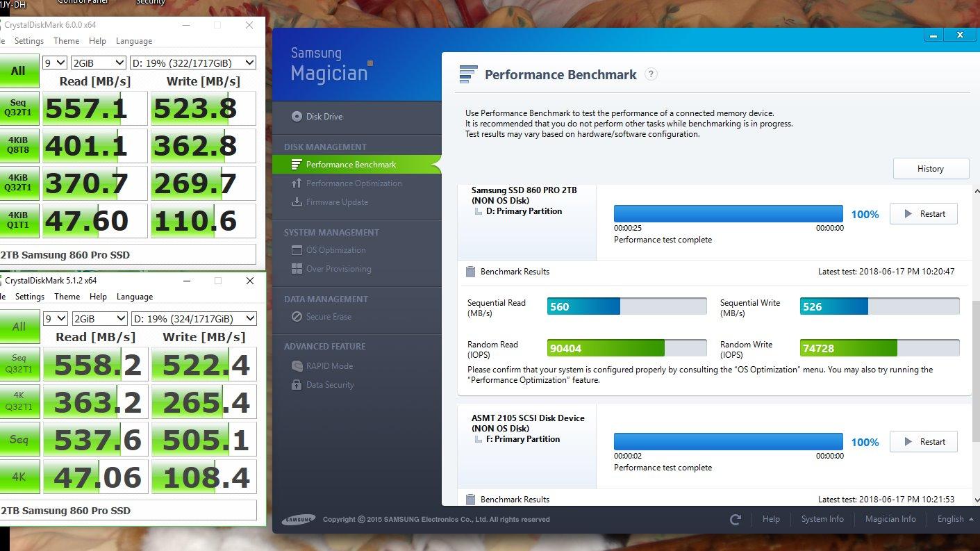
Task: Open System Info in Magician footer
Action: click(822, 519)
